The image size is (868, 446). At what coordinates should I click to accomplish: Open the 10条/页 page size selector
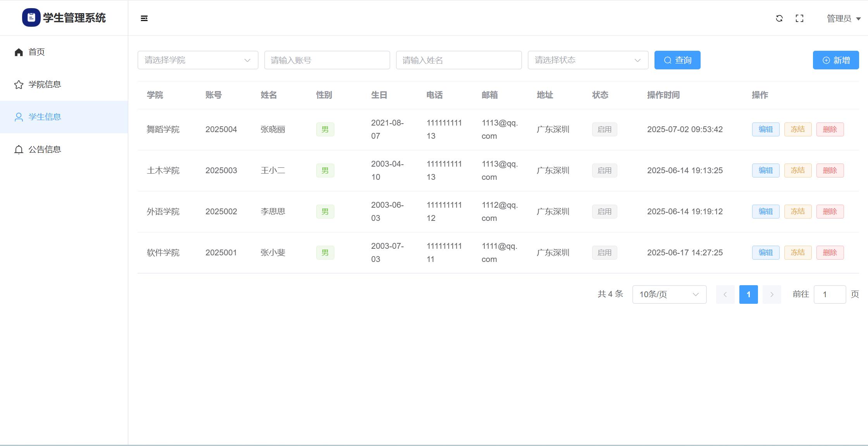pyautogui.click(x=669, y=294)
